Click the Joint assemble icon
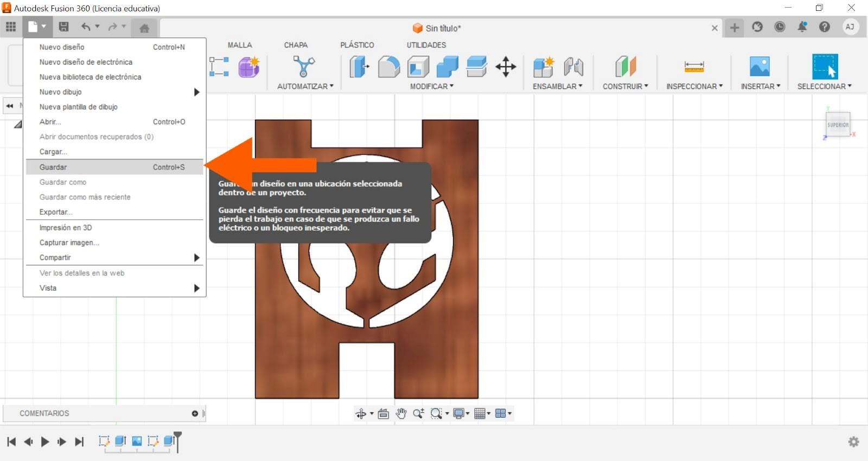868x461 pixels. pyautogui.click(x=573, y=67)
